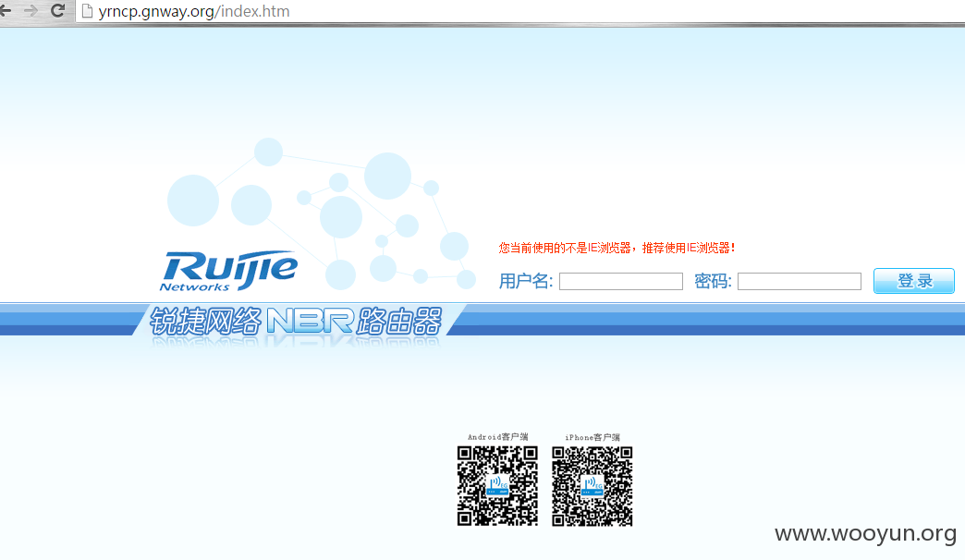
Task: Click the 登录 login button
Action: pos(914,281)
